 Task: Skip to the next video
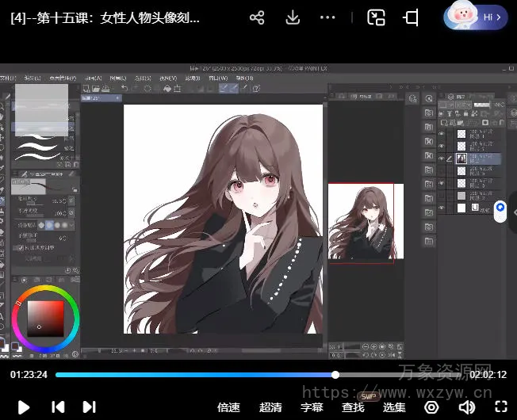89,407
